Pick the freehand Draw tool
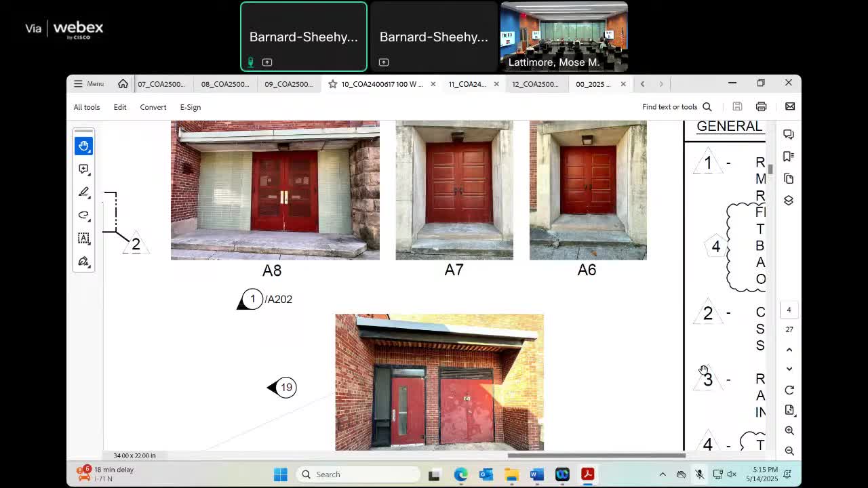 click(83, 215)
